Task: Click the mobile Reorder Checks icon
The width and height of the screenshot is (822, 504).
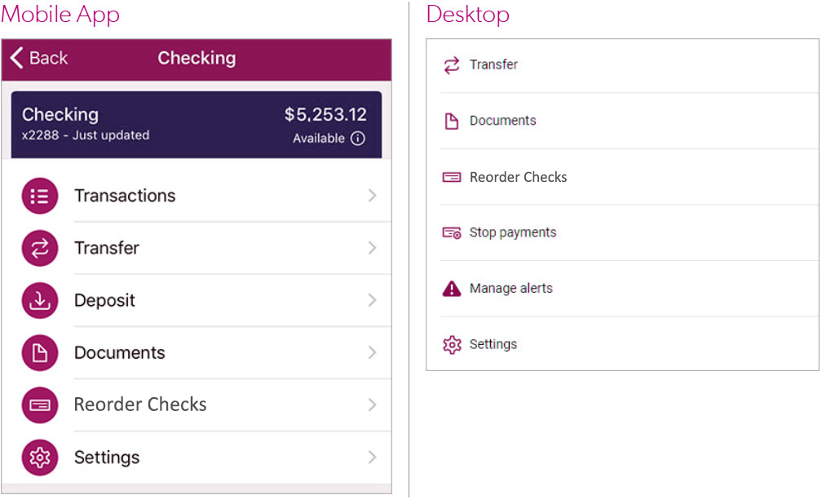Action: pyautogui.click(x=40, y=405)
